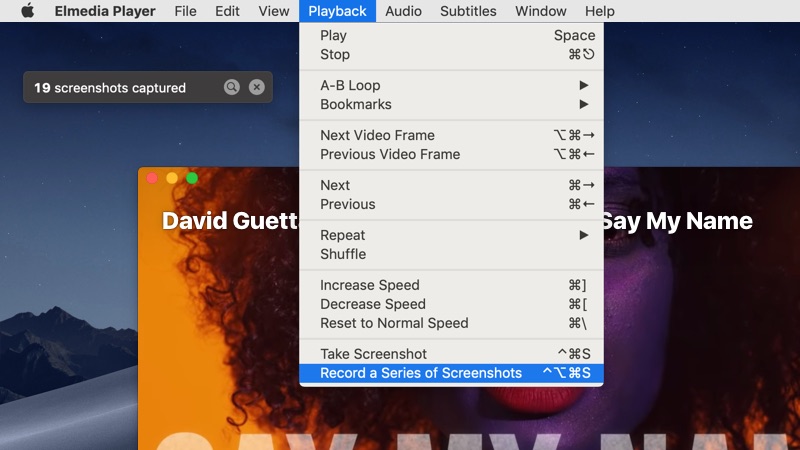Open the Window menu
The image size is (800, 450).
click(541, 11)
